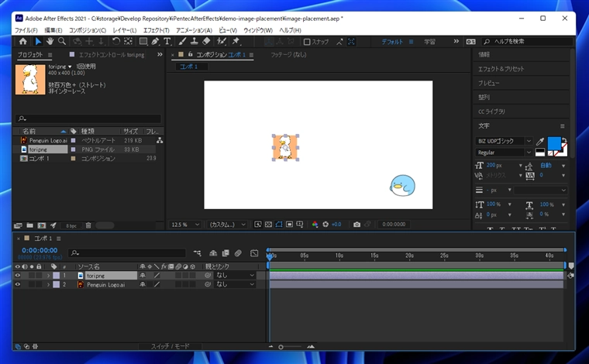This screenshot has height=364, width=589.
Task: Select the Selection arrow tool
Action: (x=38, y=42)
